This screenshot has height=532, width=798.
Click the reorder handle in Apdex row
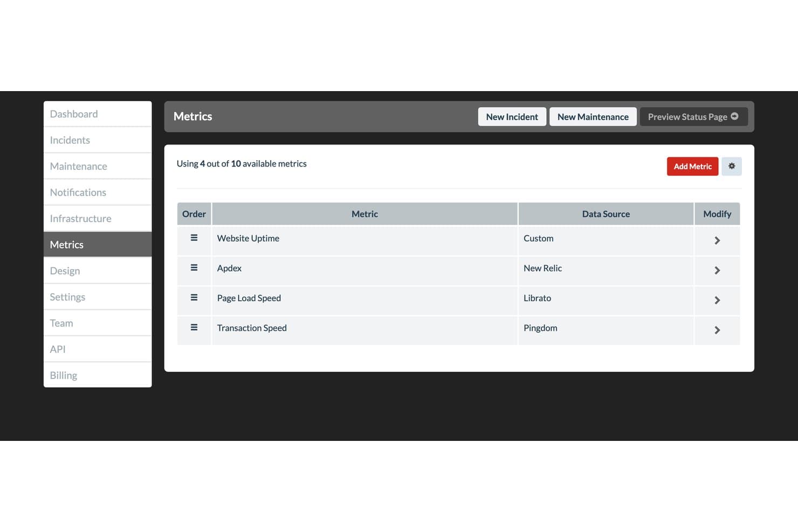[x=194, y=268]
